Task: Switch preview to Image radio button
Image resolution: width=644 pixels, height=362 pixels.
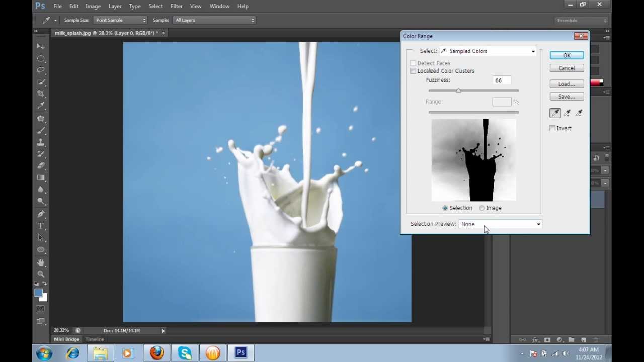Action: [x=481, y=208]
